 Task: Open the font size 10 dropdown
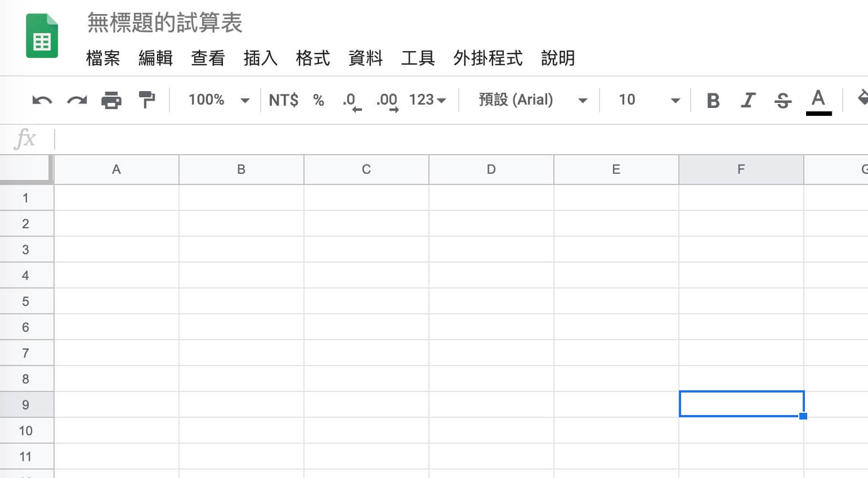[650, 100]
